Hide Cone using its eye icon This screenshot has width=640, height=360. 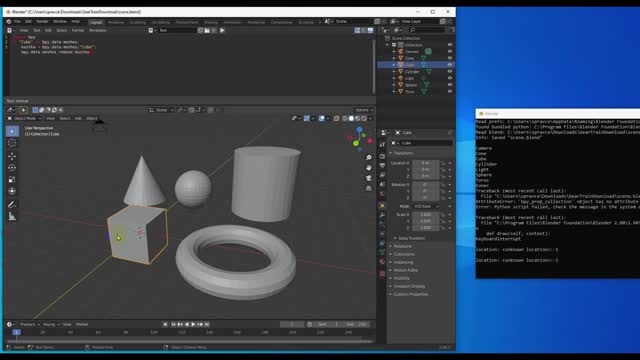click(450, 58)
